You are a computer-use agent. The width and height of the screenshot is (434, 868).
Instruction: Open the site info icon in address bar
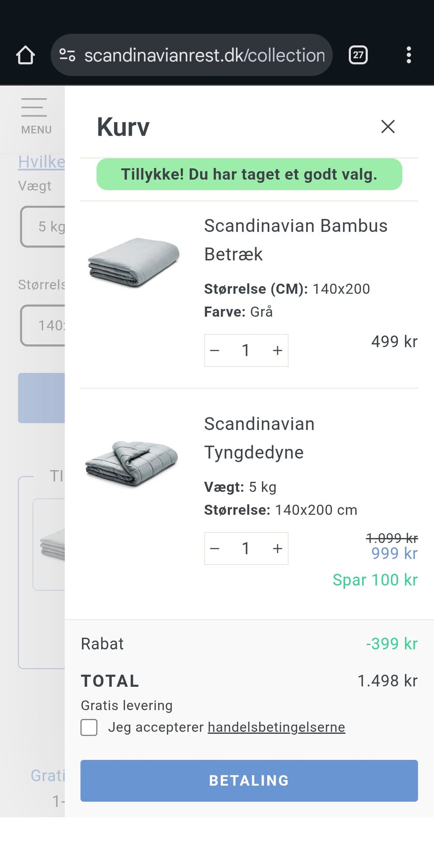[x=67, y=55]
